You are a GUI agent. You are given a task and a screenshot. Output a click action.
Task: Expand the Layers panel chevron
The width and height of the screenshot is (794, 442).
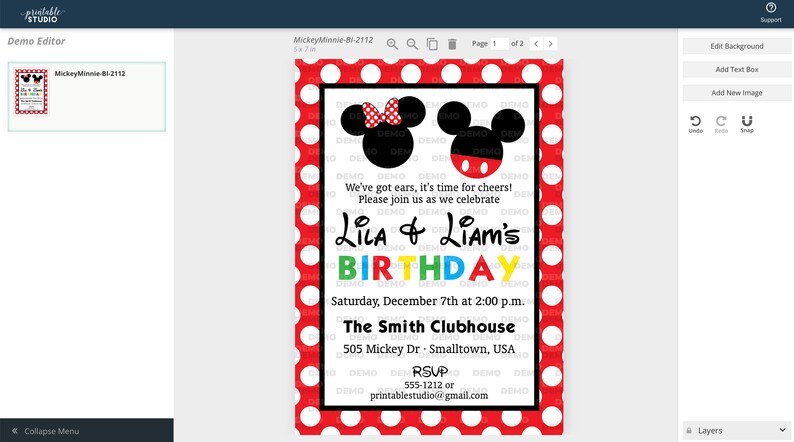point(782,430)
